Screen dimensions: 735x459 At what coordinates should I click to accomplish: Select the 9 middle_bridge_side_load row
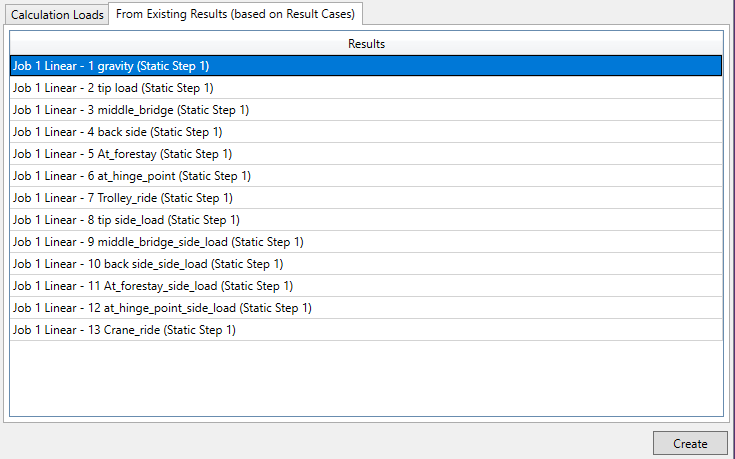click(x=366, y=242)
